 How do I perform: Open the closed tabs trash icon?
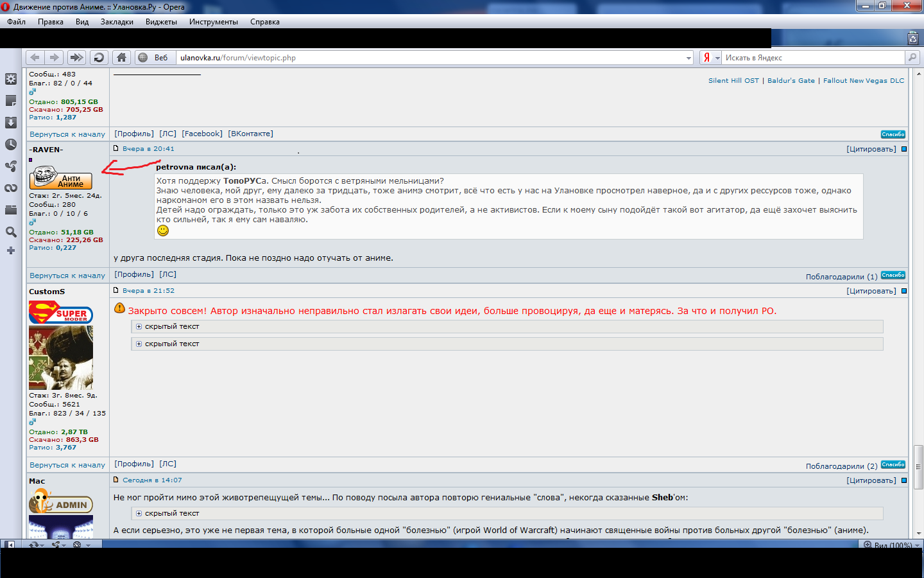click(x=913, y=39)
